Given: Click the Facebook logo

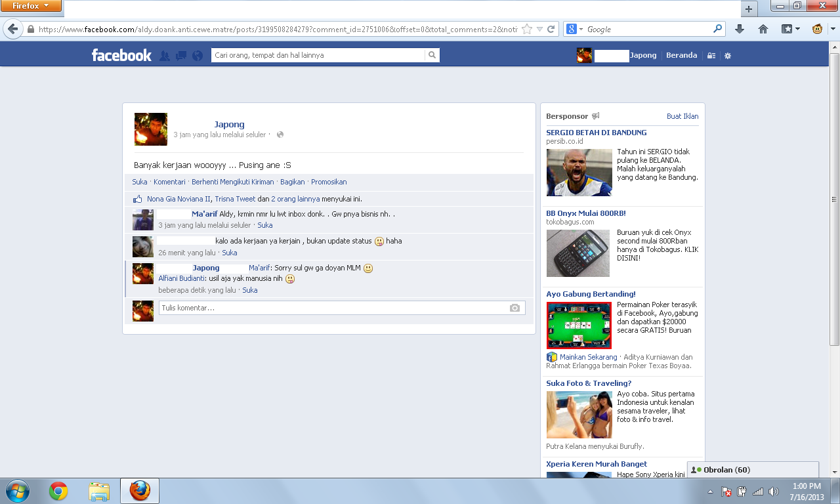Looking at the screenshot, I should (121, 55).
